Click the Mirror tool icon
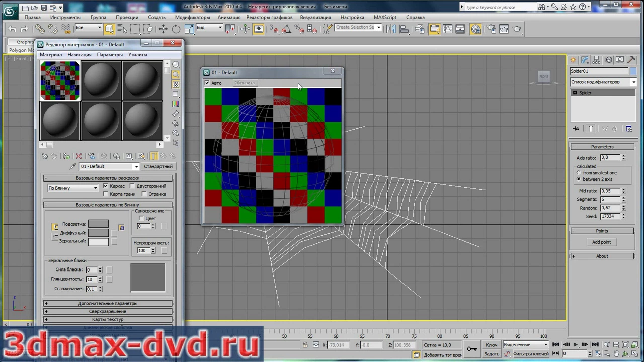The height and width of the screenshot is (362, 644). pyautogui.click(x=391, y=29)
